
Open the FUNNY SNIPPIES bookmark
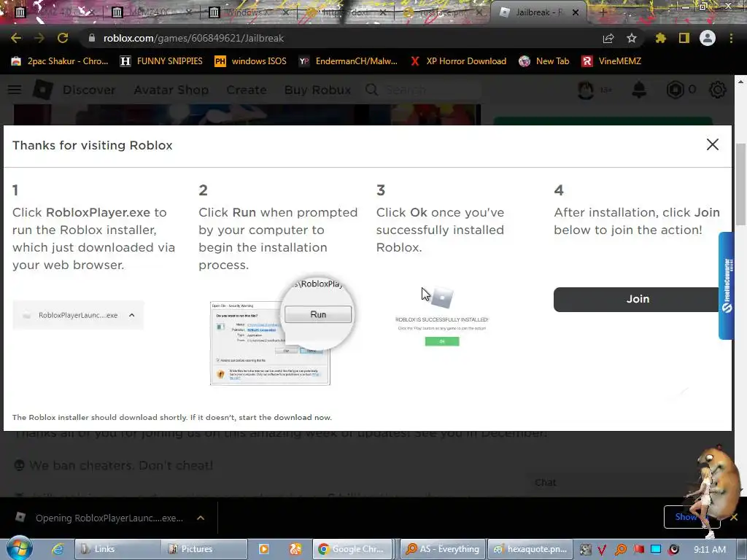161,61
